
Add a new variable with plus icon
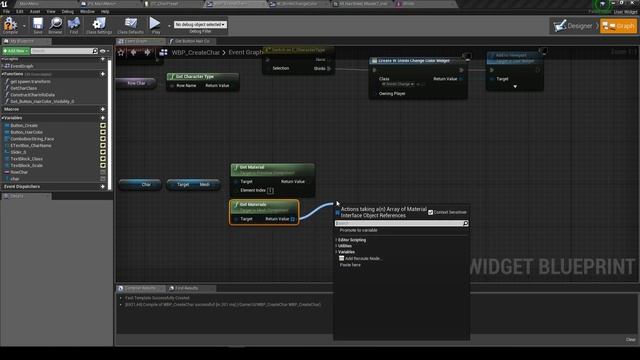pos(103,118)
